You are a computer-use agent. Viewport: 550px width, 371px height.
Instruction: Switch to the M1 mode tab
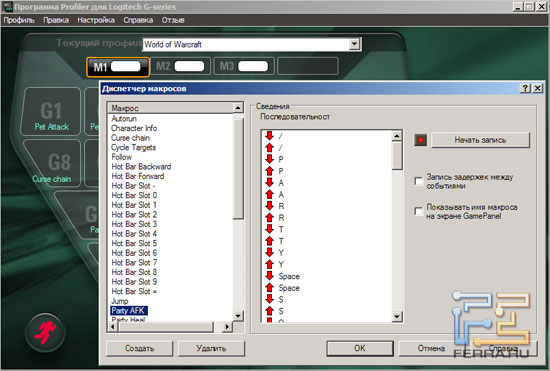tap(118, 67)
